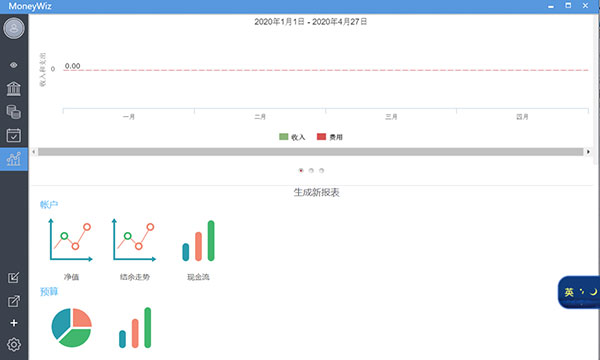
Task: Close the MoneyWiz window
Action: click(585, 5)
